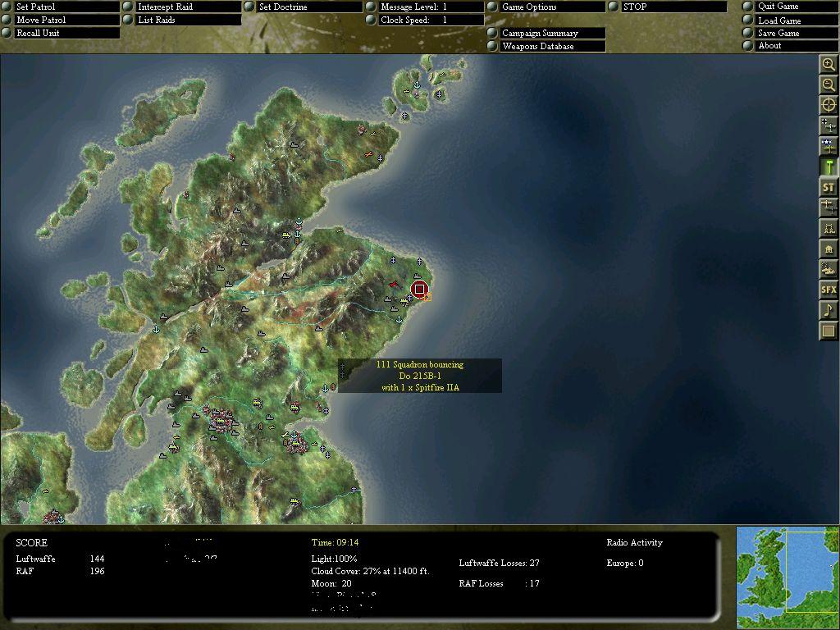Open Set Doctrine
Screen dimensions: 840x630
304,7
